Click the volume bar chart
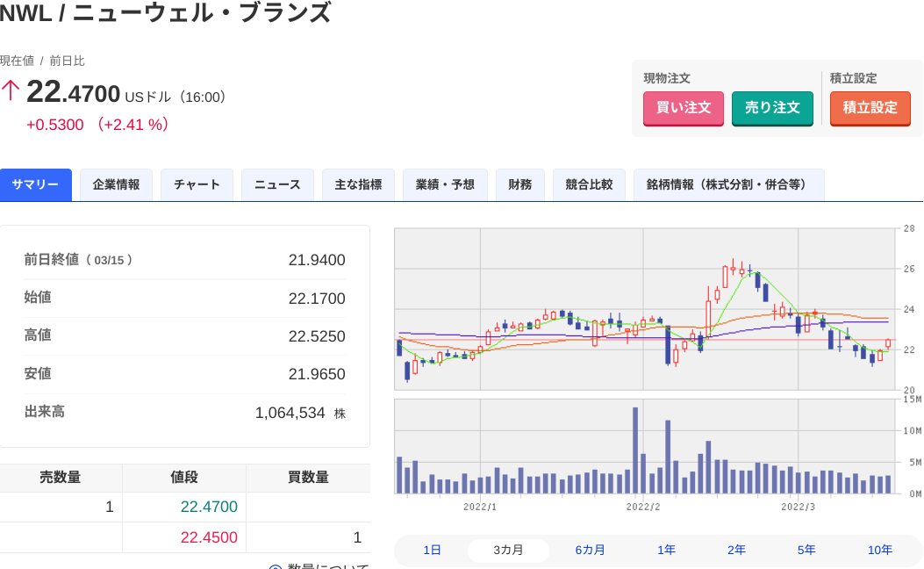 645,446
